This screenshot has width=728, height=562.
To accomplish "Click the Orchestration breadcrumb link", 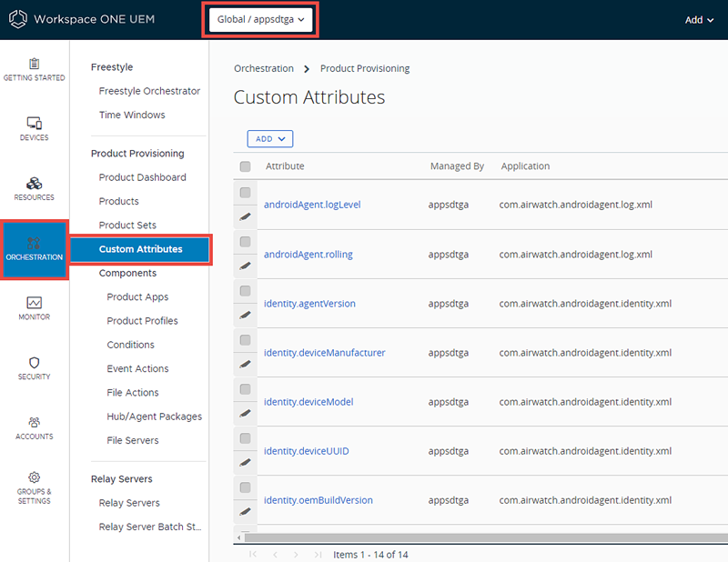I will click(264, 69).
